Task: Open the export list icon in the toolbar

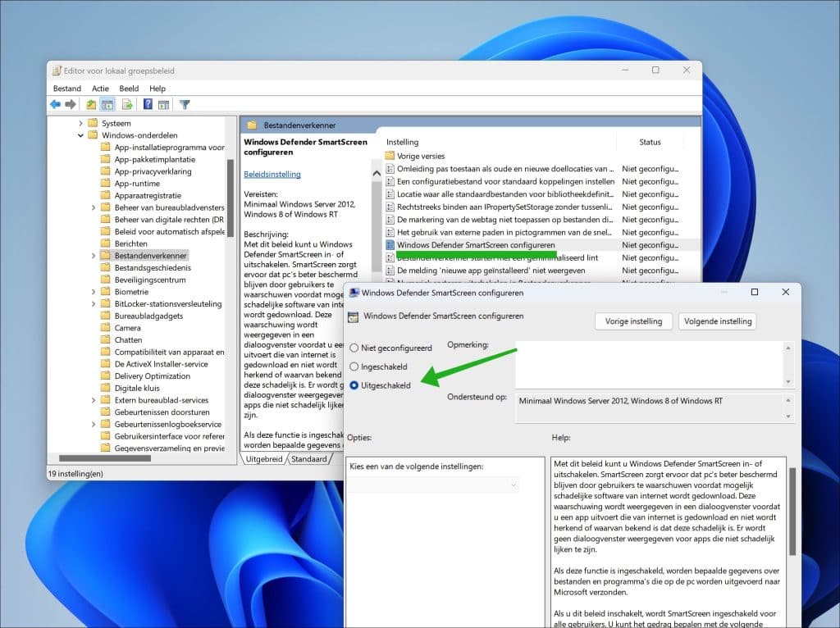Action: coord(127,103)
